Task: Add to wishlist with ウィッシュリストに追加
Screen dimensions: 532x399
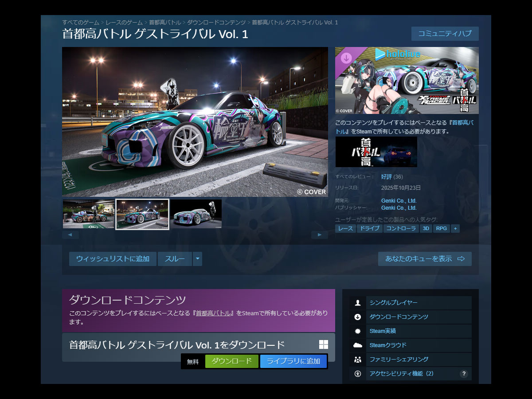Action: (113, 259)
